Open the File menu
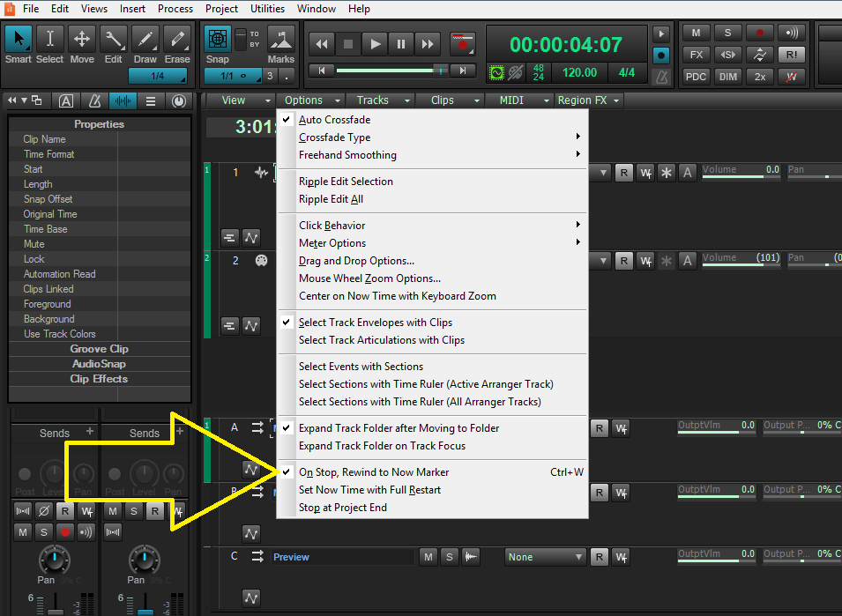Viewport: 842px width, 616px height. tap(31, 9)
